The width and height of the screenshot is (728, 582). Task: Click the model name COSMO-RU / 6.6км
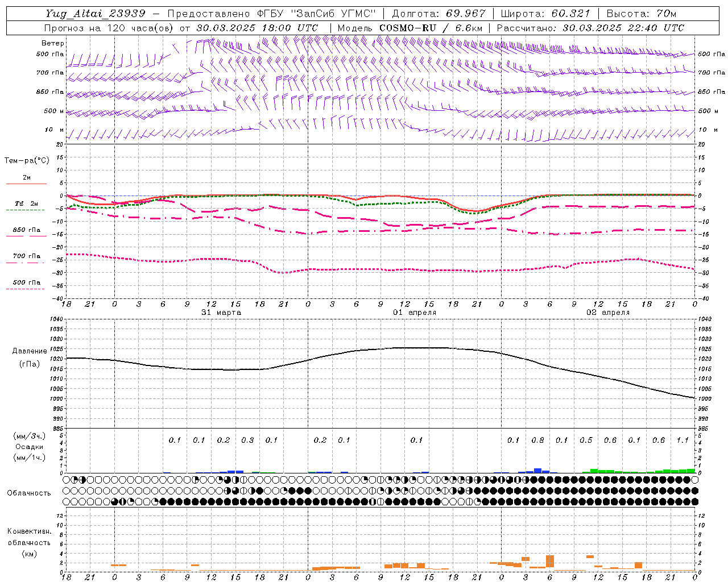click(x=431, y=28)
